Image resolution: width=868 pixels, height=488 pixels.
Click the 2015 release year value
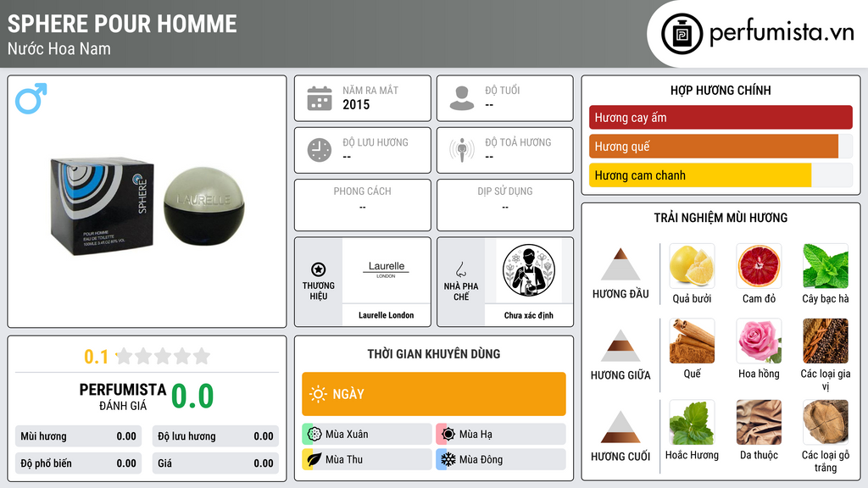click(356, 104)
